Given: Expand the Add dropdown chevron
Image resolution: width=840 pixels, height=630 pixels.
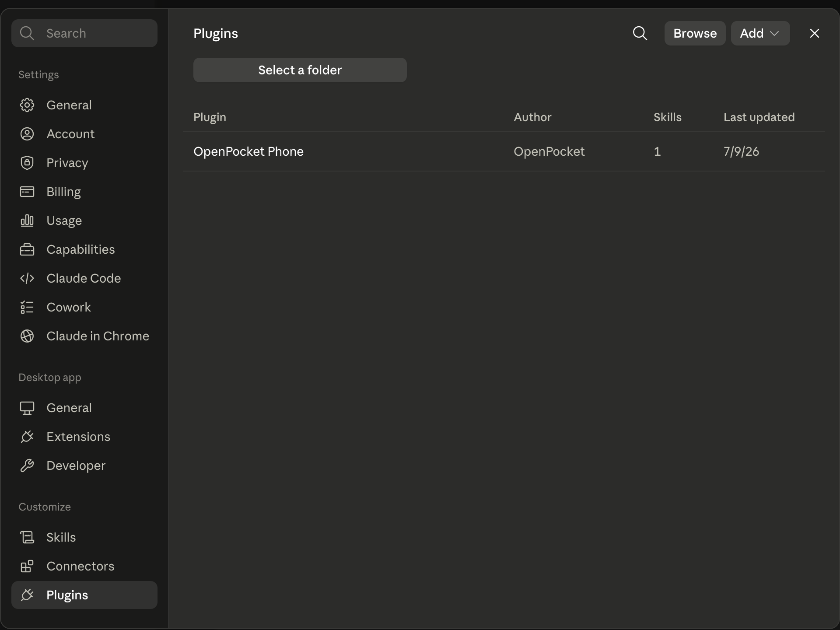Looking at the screenshot, I should (774, 33).
